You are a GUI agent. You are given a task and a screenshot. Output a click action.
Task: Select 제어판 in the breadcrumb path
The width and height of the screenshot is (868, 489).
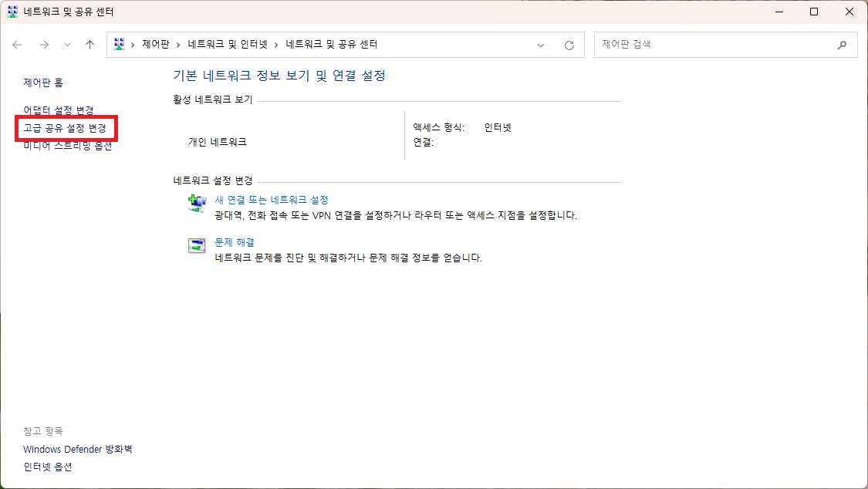pos(155,44)
